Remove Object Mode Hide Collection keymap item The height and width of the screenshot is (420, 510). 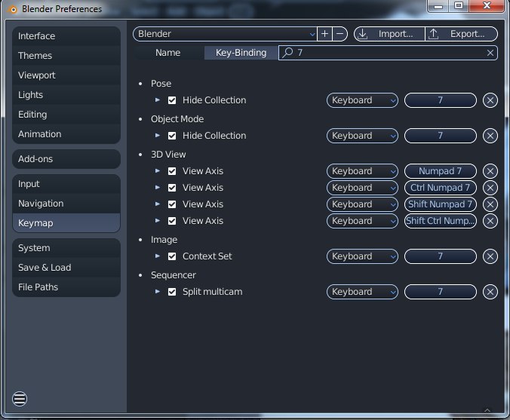490,136
